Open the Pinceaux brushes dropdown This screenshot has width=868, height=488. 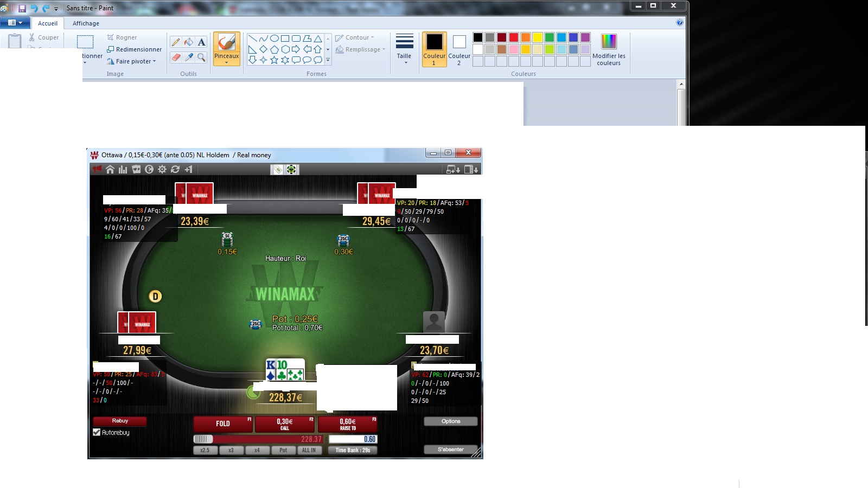(x=227, y=62)
